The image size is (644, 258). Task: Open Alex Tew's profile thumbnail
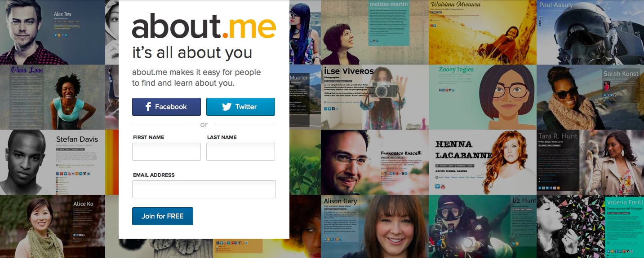tap(53, 32)
